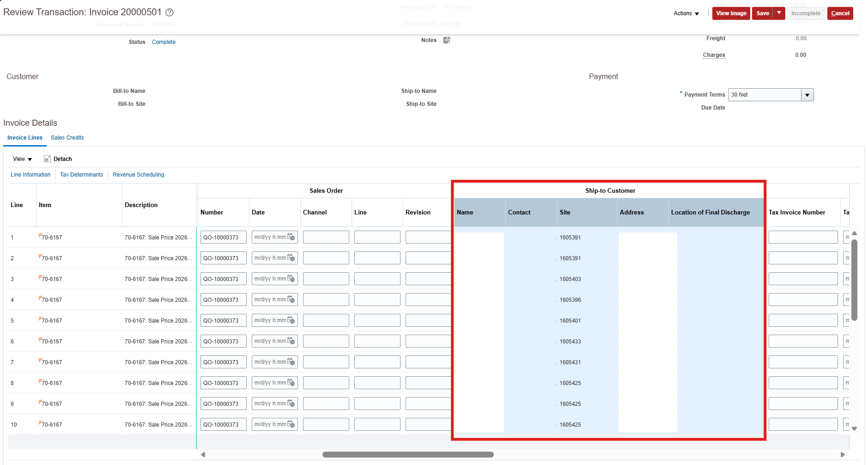Open the Notes edit icon

pos(447,40)
